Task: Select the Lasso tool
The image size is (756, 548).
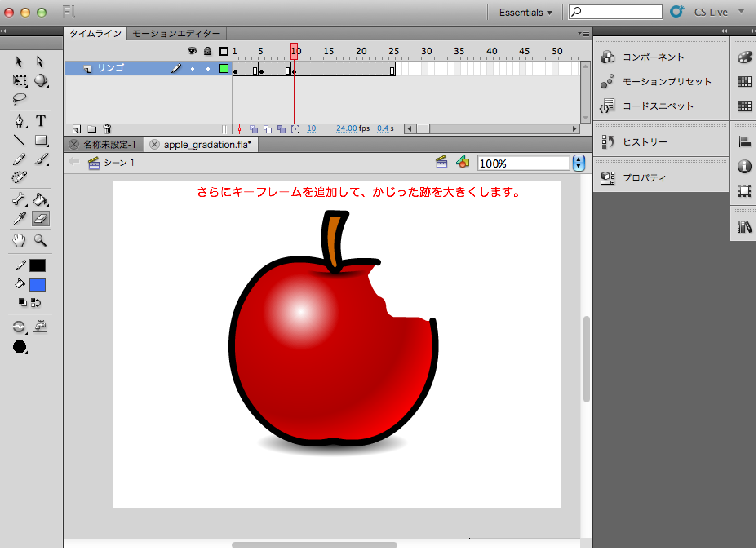Action: click(19, 99)
